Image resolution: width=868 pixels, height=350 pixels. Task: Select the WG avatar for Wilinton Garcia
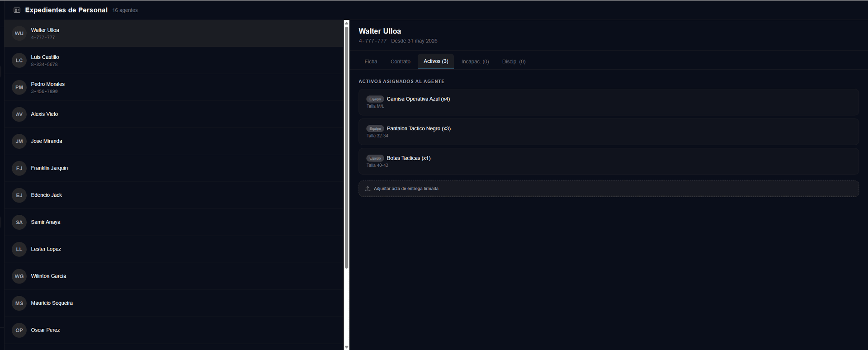19,276
